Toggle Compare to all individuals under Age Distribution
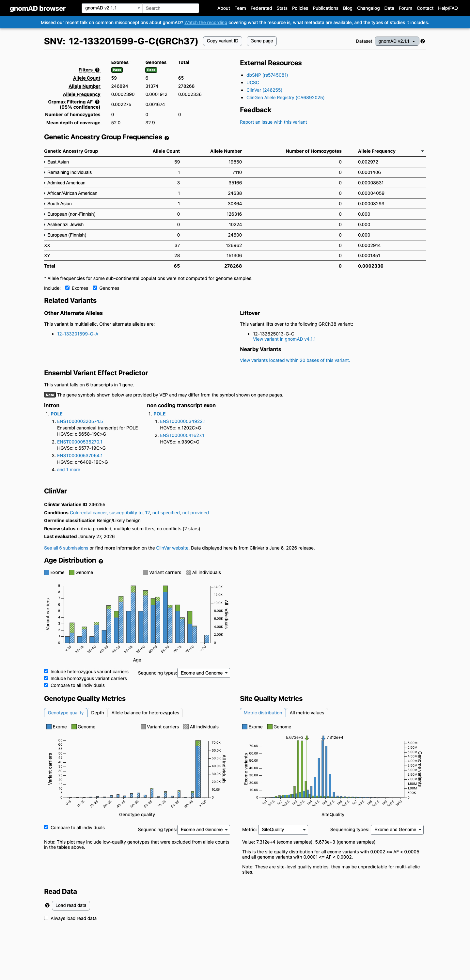Image resolution: width=470 pixels, height=980 pixels. pyautogui.click(x=46, y=685)
